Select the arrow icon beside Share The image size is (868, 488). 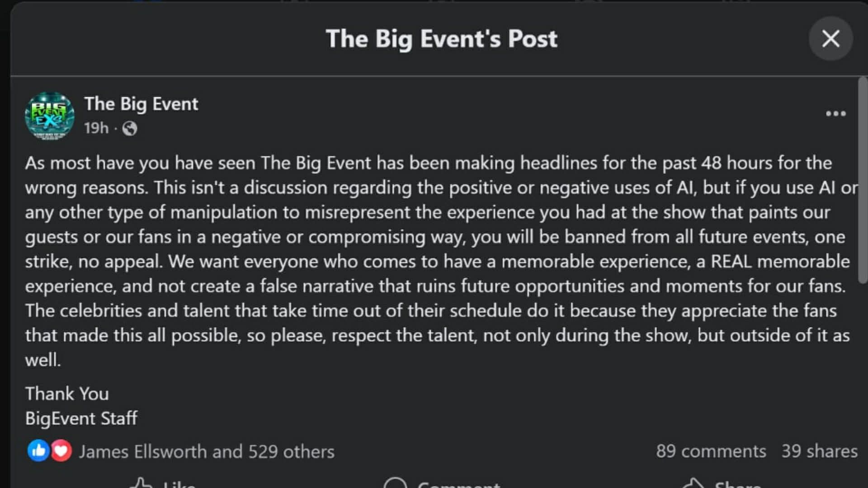pyautogui.click(x=695, y=483)
